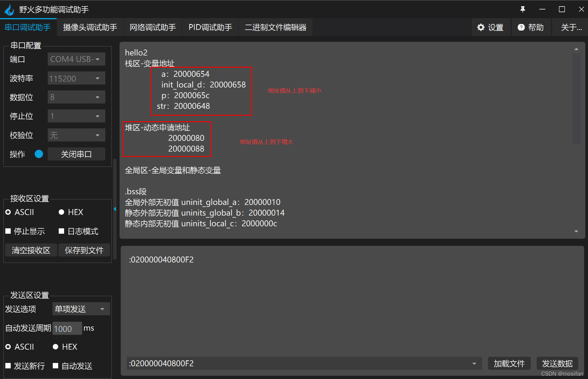
Task: Expand the 数据位 8 dropdown
Action: pyautogui.click(x=76, y=97)
